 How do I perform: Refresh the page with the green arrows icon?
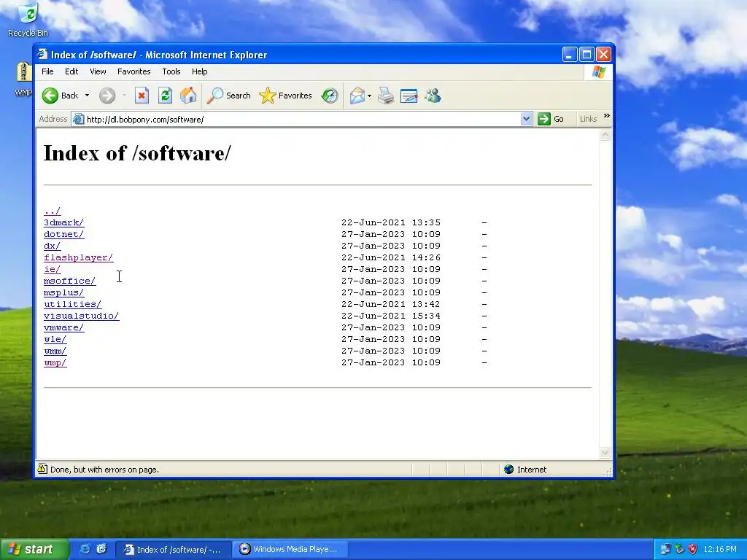click(166, 96)
